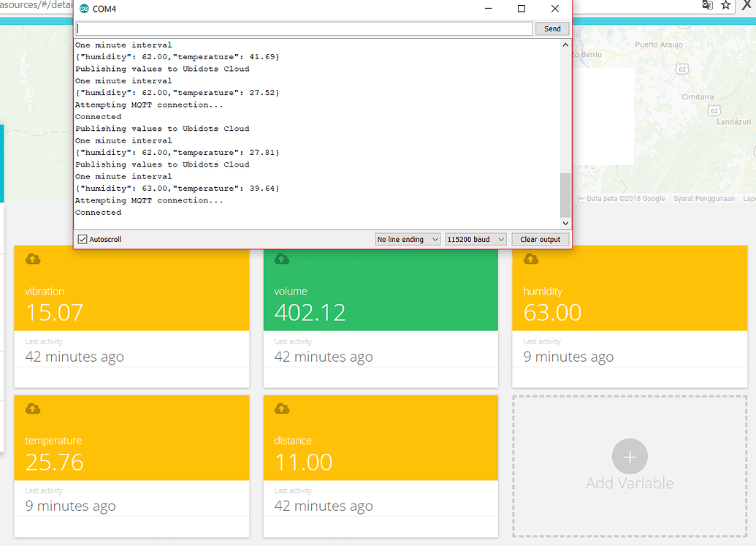Image resolution: width=756 pixels, height=546 pixels.
Task: Open the volume variable value 402.12
Action: pos(310,313)
